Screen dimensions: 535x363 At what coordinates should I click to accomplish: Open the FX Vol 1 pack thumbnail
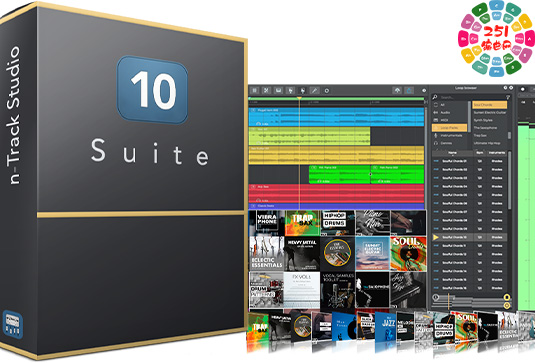[302, 290]
